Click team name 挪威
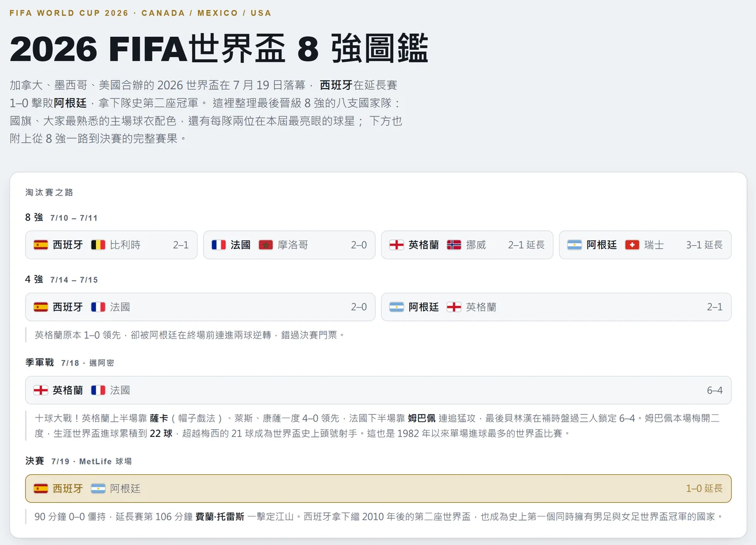 pyautogui.click(x=476, y=245)
